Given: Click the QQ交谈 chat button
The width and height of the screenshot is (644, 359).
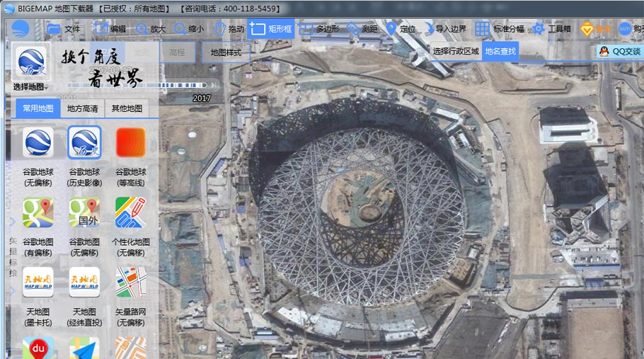Looking at the screenshot, I should tap(620, 52).
